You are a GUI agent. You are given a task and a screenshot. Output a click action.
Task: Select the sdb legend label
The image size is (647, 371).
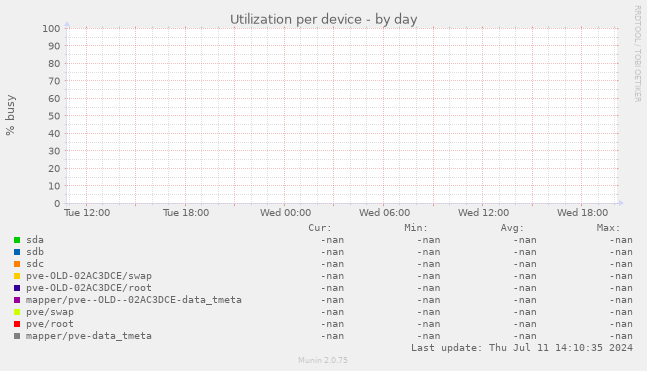pyautogui.click(x=35, y=252)
